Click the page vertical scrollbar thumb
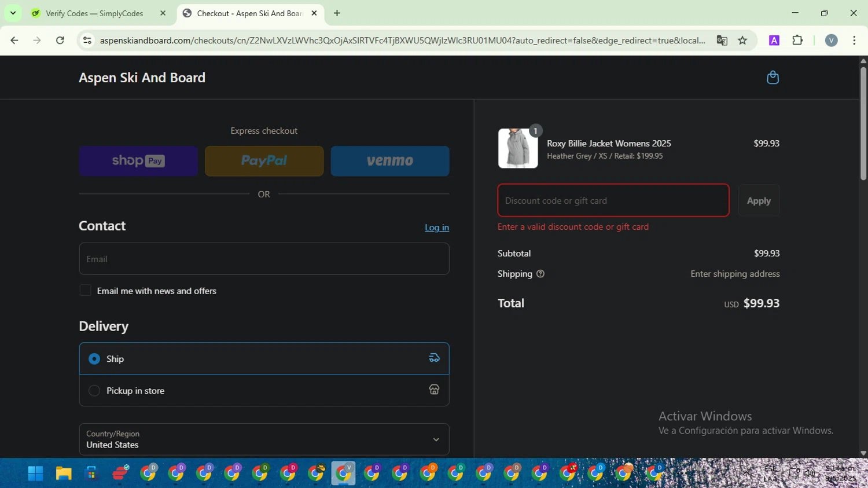Viewport: 868px width, 488px height. tap(863, 123)
